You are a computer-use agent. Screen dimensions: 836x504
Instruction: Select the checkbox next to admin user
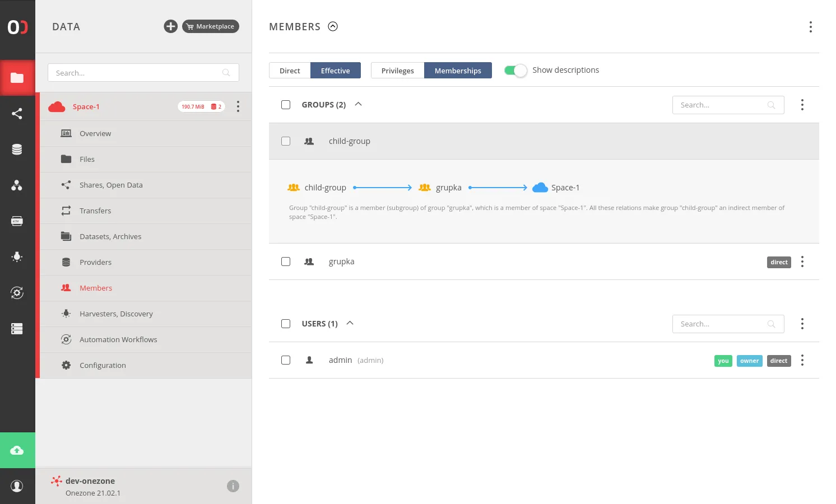(286, 360)
